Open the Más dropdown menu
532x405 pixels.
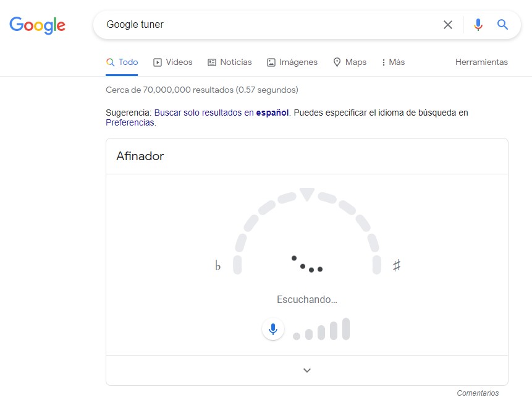click(392, 62)
